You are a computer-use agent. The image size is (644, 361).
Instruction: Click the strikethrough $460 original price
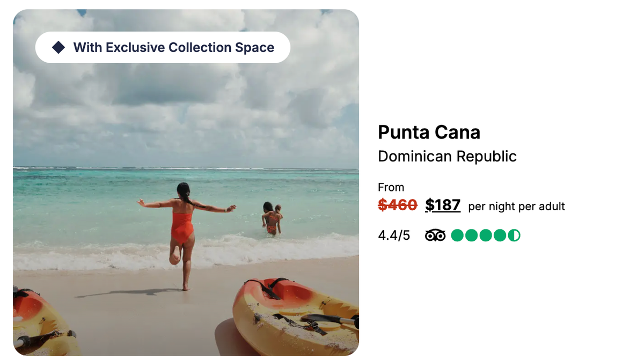397,204
